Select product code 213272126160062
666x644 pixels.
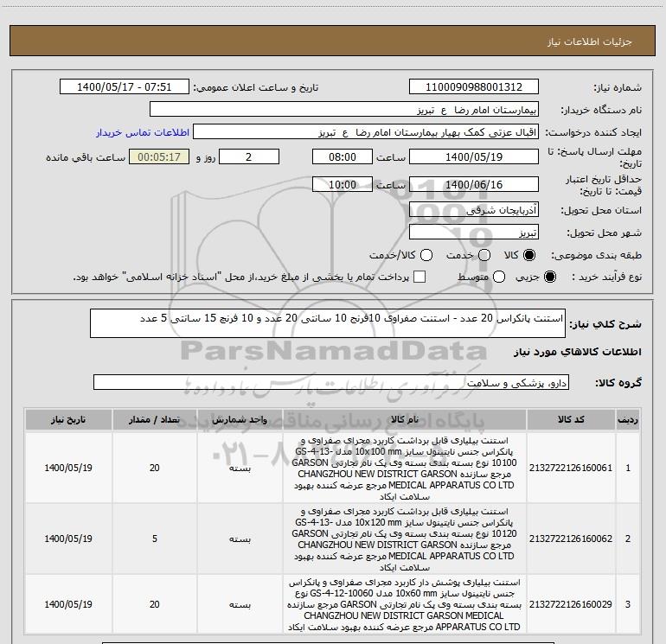(x=571, y=539)
